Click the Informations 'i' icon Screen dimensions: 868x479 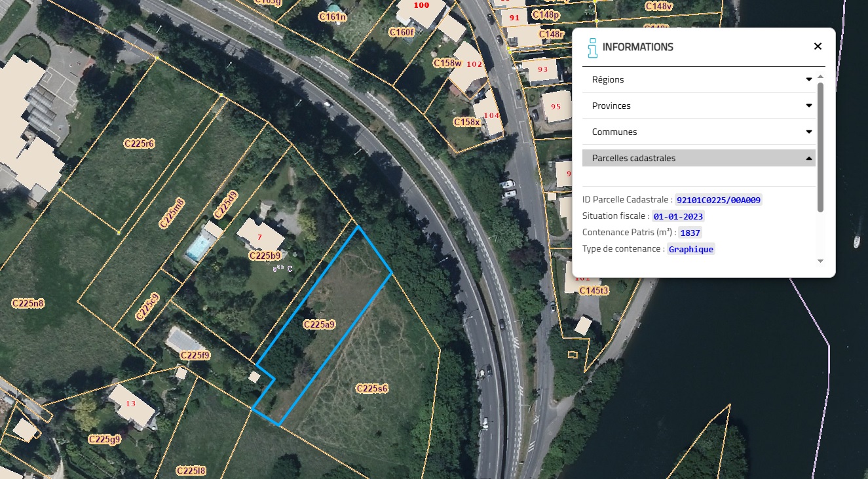tap(593, 47)
